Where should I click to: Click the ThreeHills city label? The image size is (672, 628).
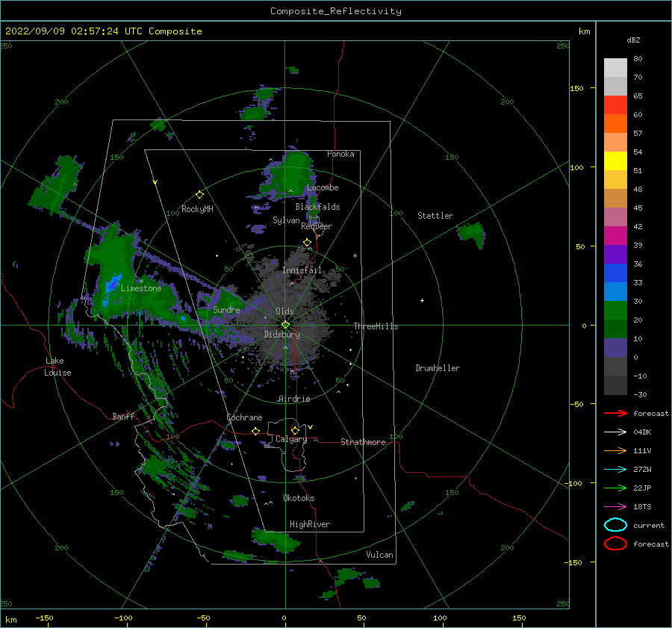pos(376,326)
